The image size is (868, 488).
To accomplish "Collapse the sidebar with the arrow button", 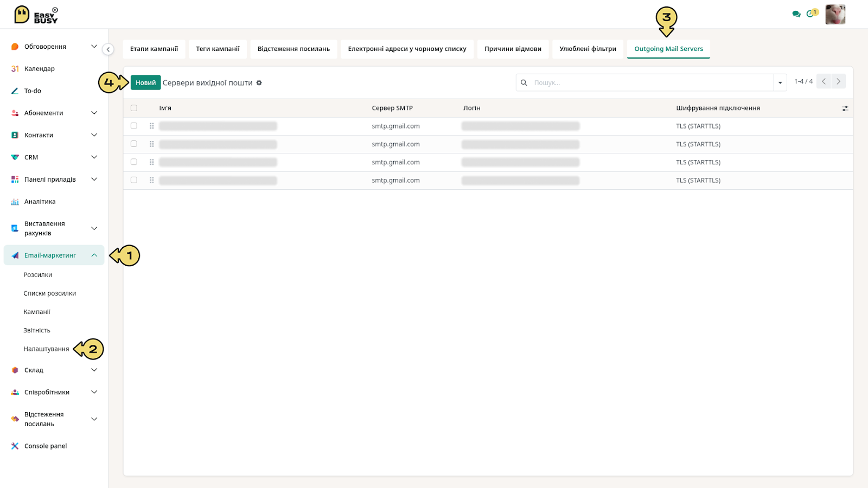I will click(108, 49).
